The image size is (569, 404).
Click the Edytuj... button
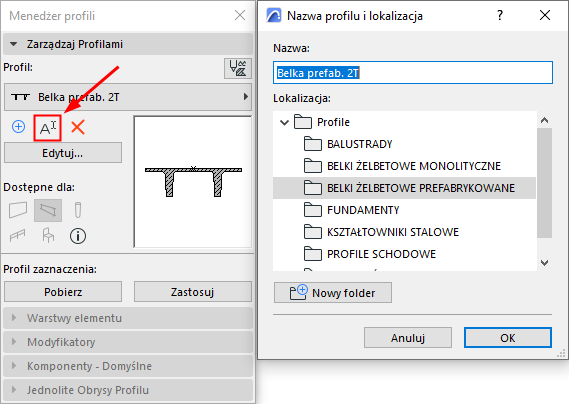tap(63, 153)
